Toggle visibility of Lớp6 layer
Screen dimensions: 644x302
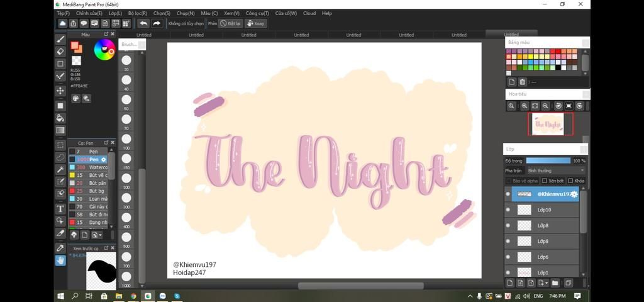pyautogui.click(x=508, y=257)
